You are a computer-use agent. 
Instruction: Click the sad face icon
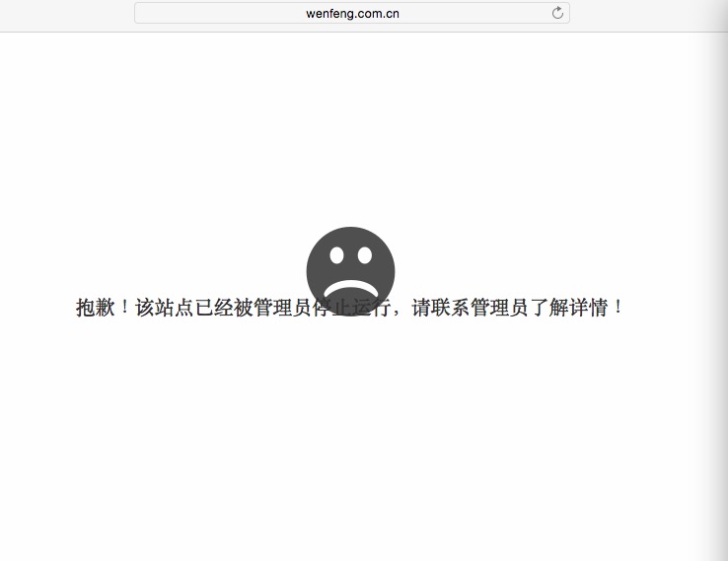point(350,271)
